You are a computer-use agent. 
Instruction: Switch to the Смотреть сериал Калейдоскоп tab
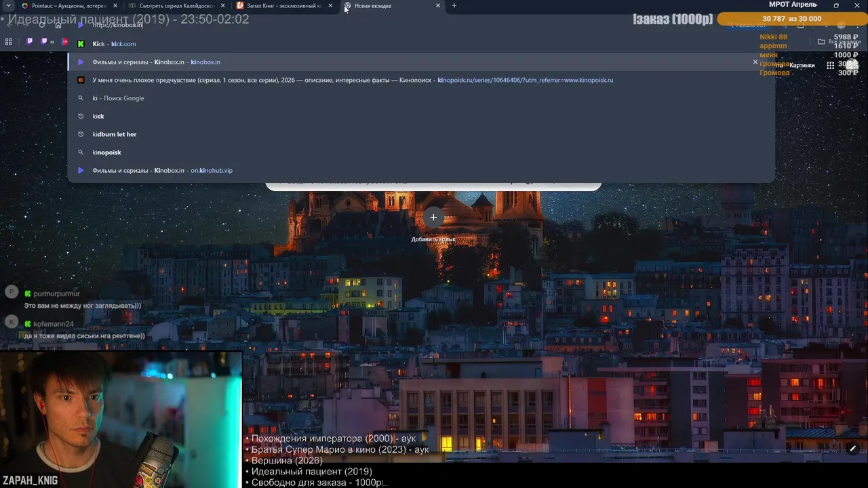tap(176, 5)
